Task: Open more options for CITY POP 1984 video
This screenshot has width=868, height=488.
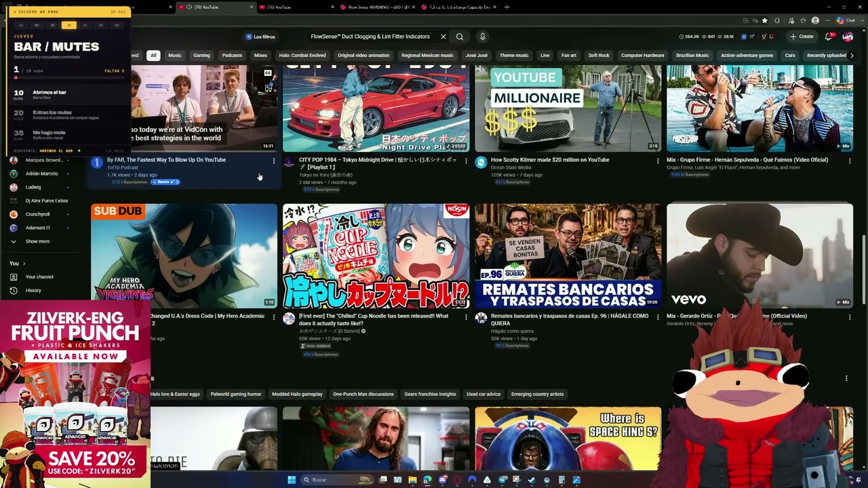Action: [466, 161]
